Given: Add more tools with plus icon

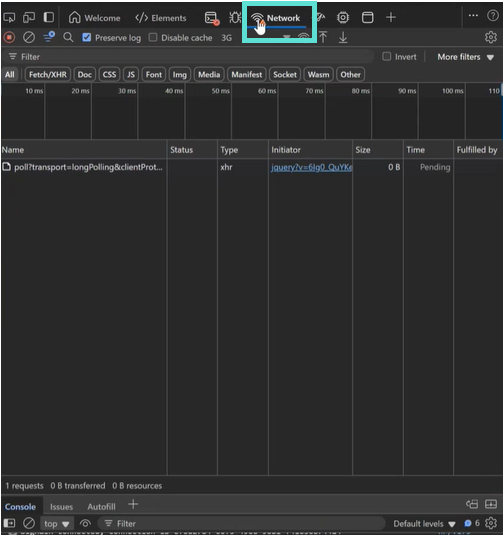Looking at the screenshot, I should pos(391,17).
